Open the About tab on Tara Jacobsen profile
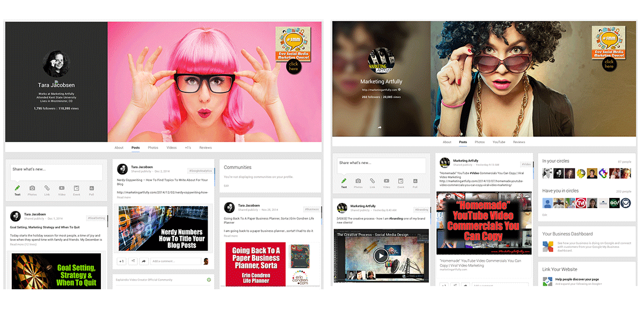644x322 pixels. pyautogui.click(x=119, y=148)
